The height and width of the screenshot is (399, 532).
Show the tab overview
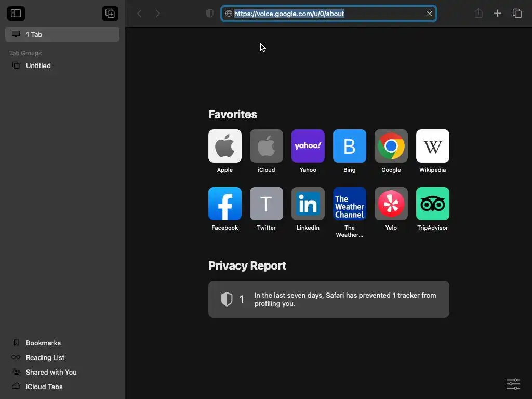(x=517, y=14)
